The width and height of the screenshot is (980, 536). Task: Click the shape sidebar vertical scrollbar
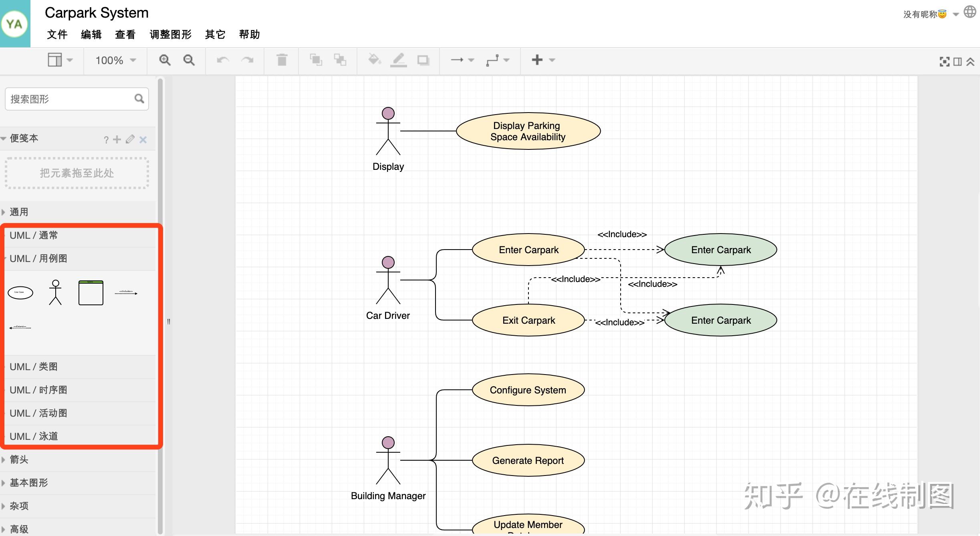click(x=160, y=306)
